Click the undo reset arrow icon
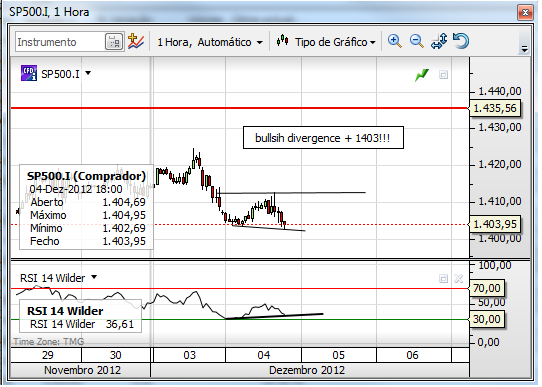 pyautogui.click(x=461, y=41)
